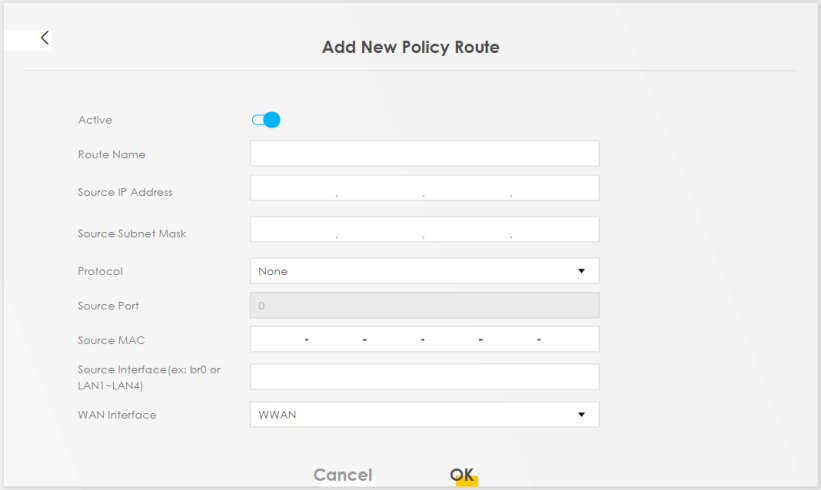Expand the WAN Interface dropdown
Viewport: 821px width, 490px height.
(424, 414)
